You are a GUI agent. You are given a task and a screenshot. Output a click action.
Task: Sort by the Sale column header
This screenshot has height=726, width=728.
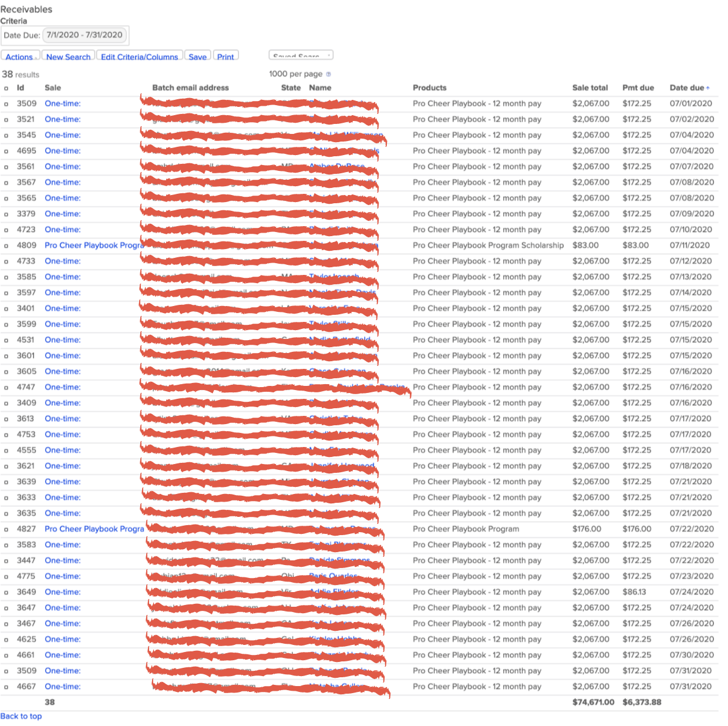click(53, 88)
